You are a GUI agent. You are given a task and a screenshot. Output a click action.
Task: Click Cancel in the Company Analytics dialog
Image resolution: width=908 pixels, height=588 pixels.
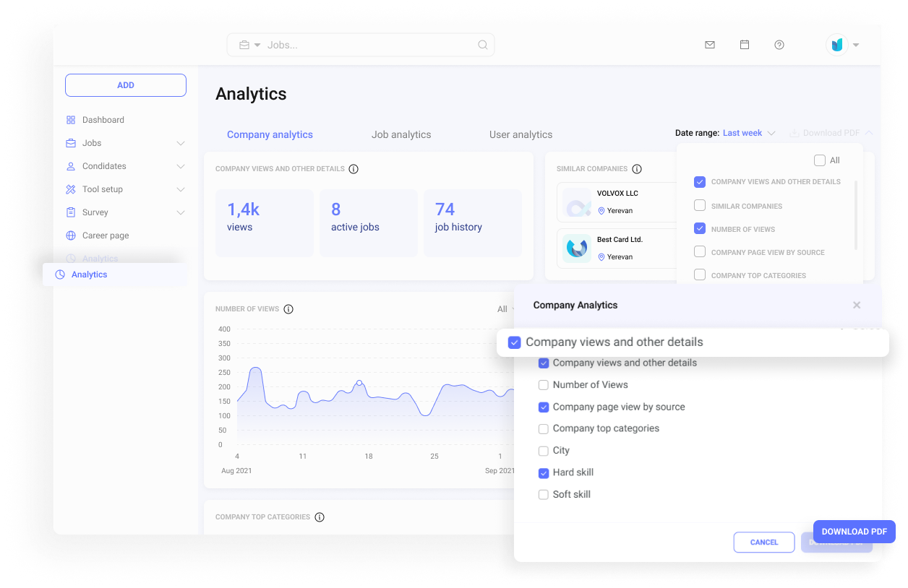coord(764,542)
